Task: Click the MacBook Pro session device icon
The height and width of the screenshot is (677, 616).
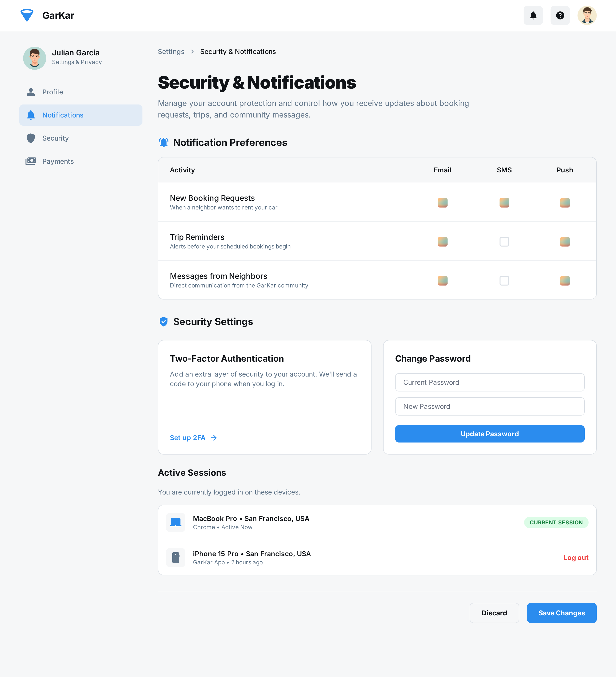Action: click(x=176, y=522)
